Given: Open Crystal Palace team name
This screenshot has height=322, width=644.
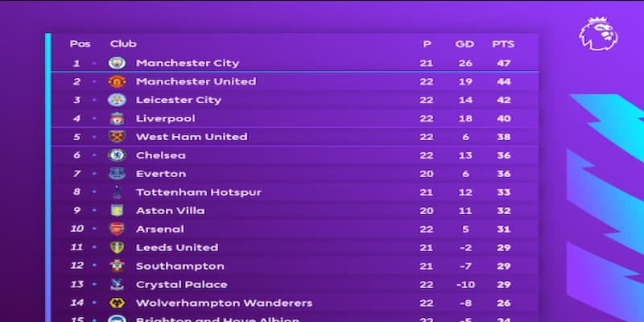Looking at the screenshot, I should (x=182, y=285).
